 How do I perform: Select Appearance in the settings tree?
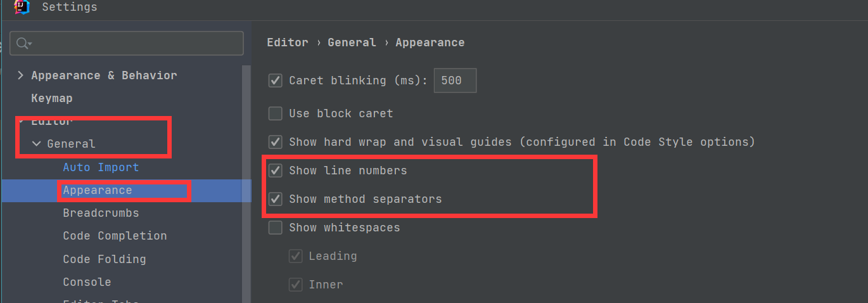click(98, 190)
